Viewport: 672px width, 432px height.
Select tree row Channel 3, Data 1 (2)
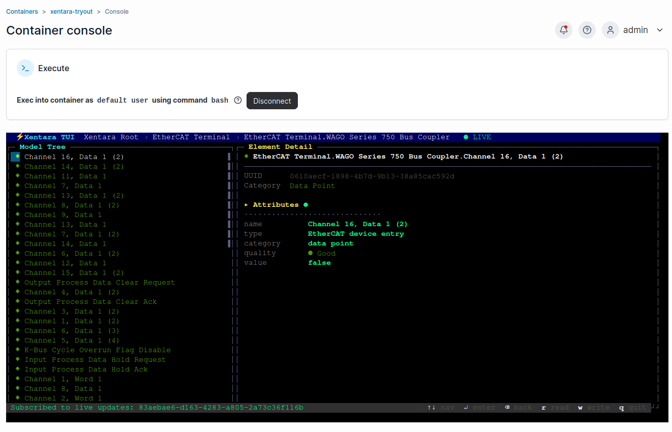pos(72,312)
